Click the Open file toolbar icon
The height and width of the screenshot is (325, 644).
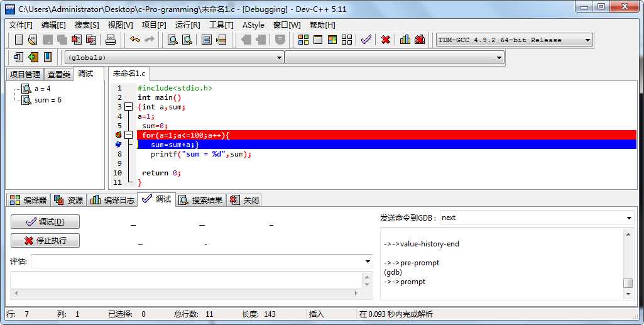click(x=33, y=40)
